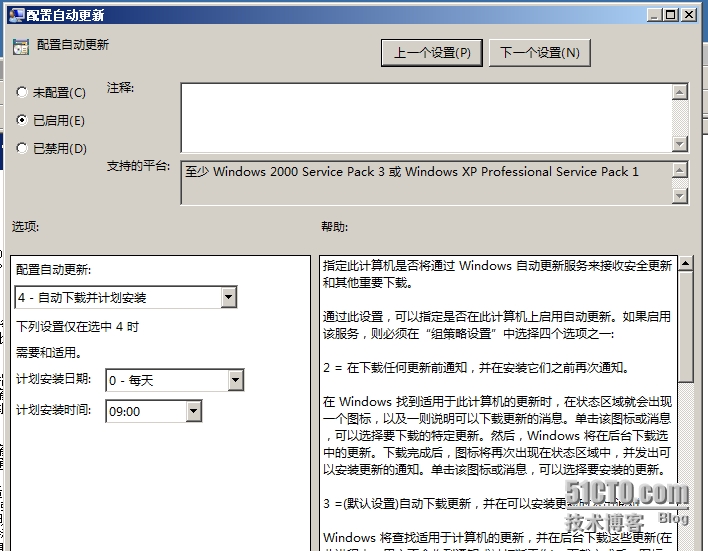Click inside the 注释 comment text box
This screenshot has height=551, width=708.
[426, 117]
